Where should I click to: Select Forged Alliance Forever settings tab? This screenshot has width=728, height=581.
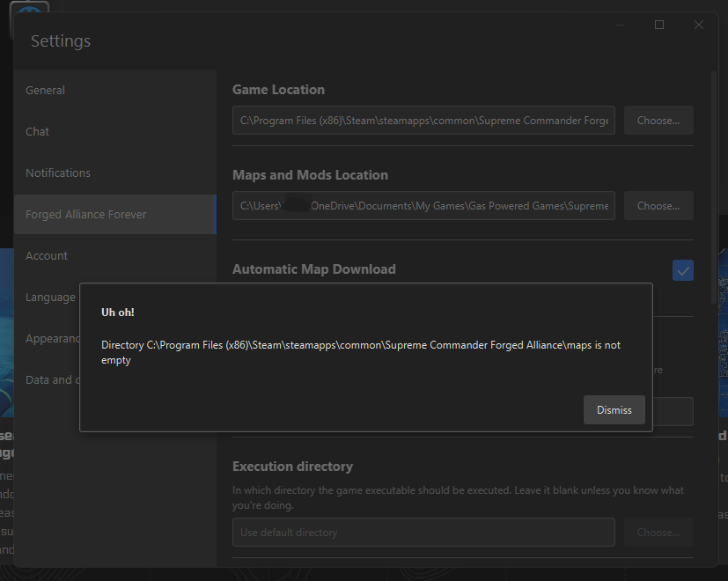tap(115, 214)
